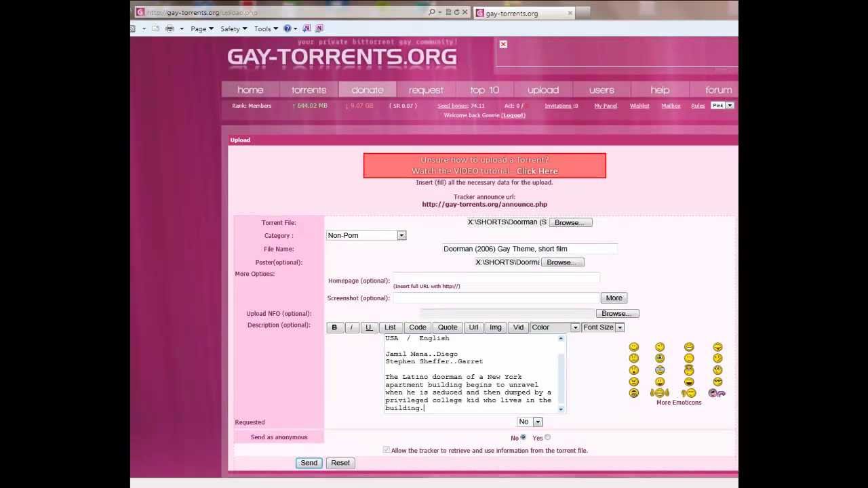Screen dimensions: 868x488
Task: Click the refresh icon in address bar
Action: click(x=456, y=12)
